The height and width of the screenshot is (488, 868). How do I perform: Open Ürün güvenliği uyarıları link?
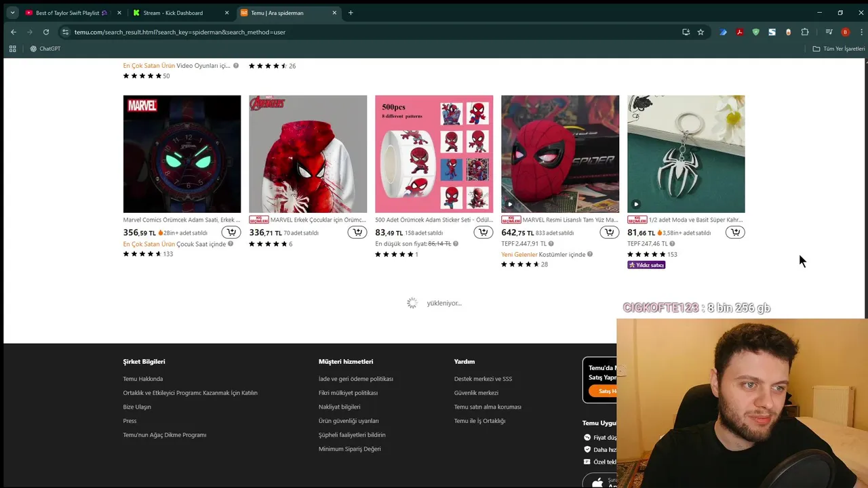point(349,421)
